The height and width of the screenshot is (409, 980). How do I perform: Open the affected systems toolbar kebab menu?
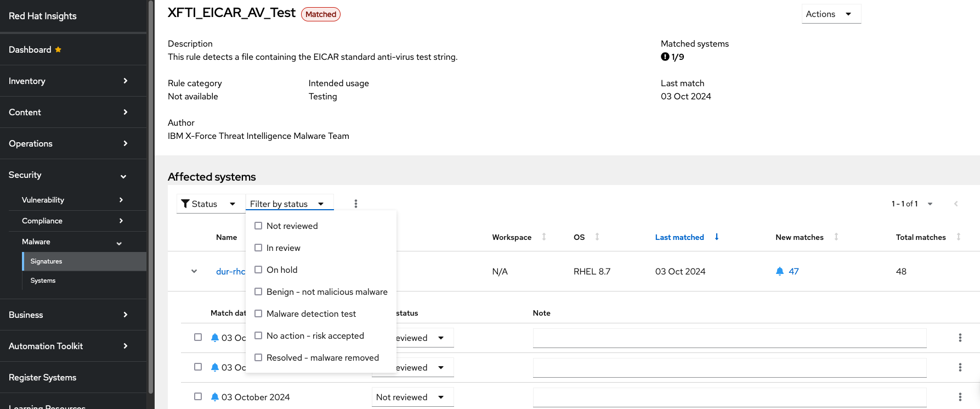pos(356,204)
